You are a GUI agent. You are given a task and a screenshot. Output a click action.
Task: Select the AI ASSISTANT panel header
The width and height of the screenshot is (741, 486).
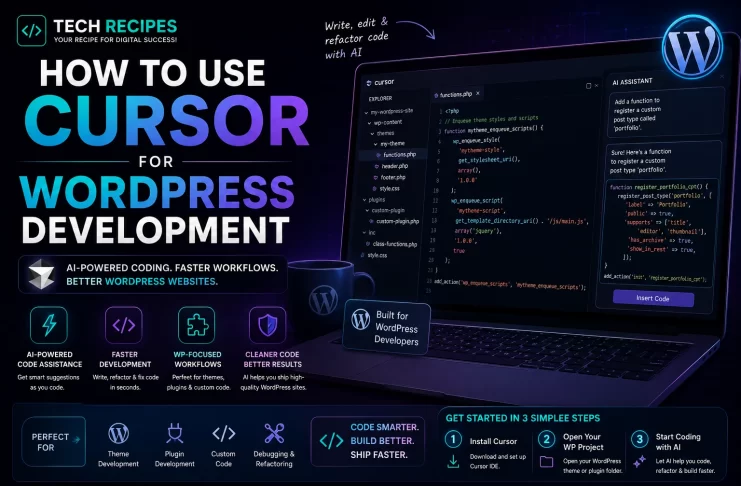click(x=632, y=82)
